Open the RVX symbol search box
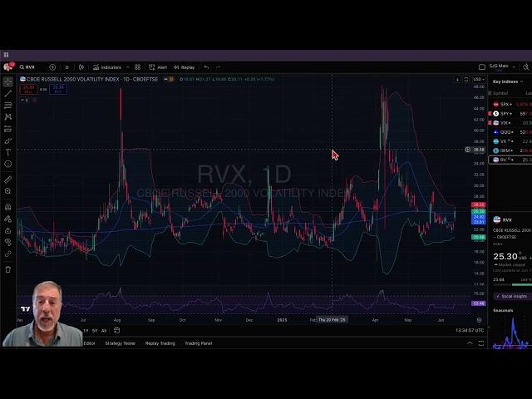 27,67
